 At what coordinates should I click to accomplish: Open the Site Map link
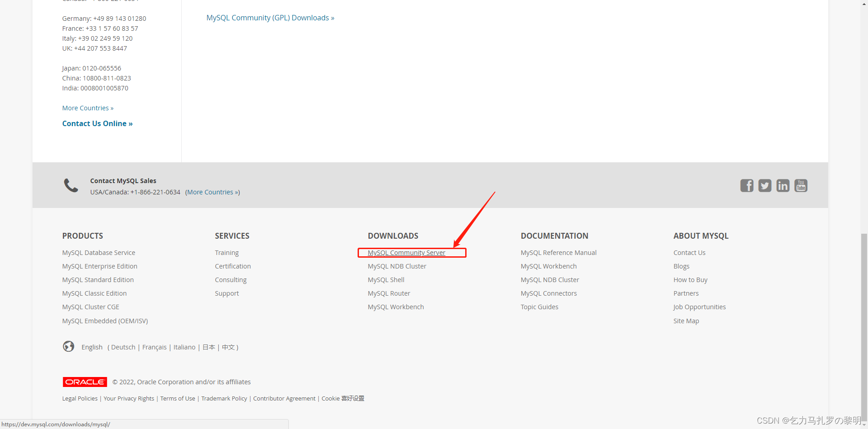pyautogui.click(x=686, y=321)
